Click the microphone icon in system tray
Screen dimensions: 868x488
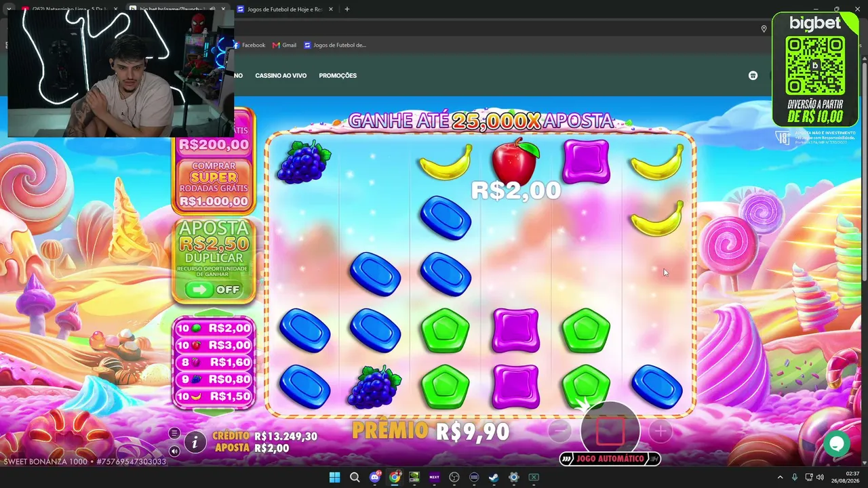tap(795, 477)
